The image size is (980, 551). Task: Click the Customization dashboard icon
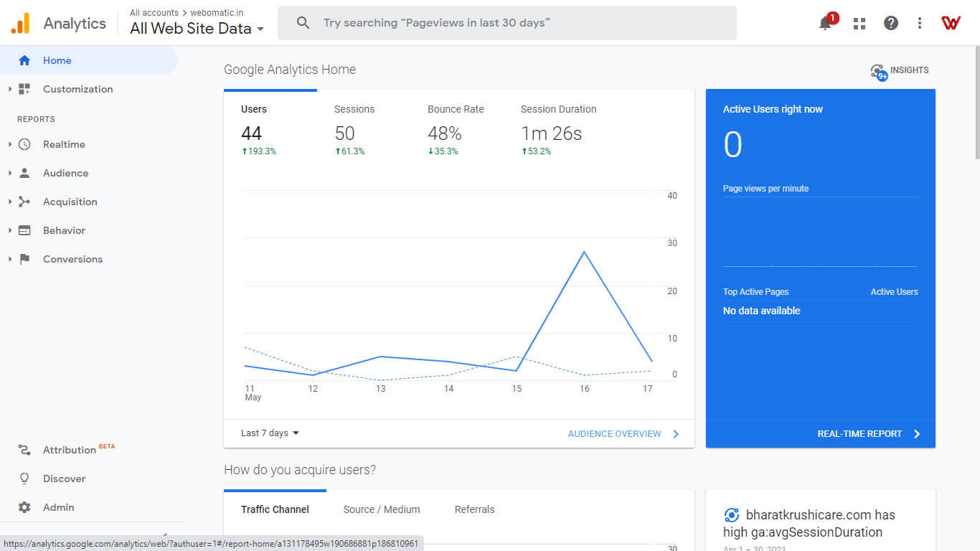pos(24,89)
